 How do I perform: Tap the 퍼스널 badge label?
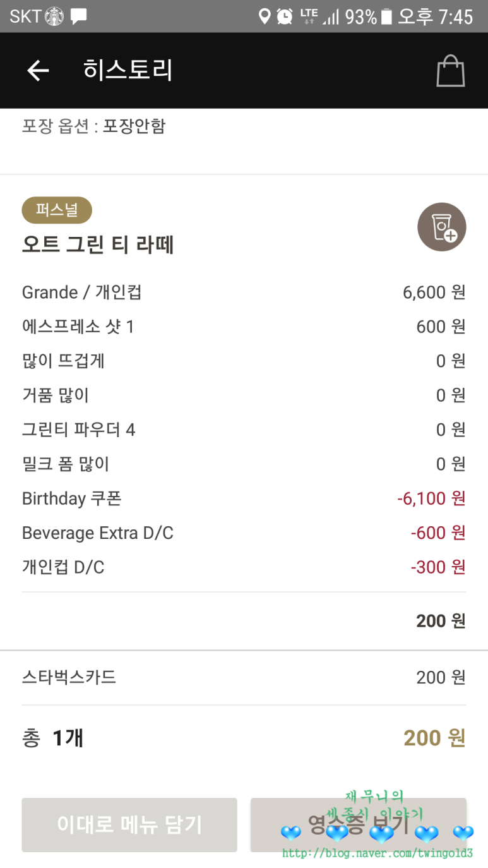point(57,210)
